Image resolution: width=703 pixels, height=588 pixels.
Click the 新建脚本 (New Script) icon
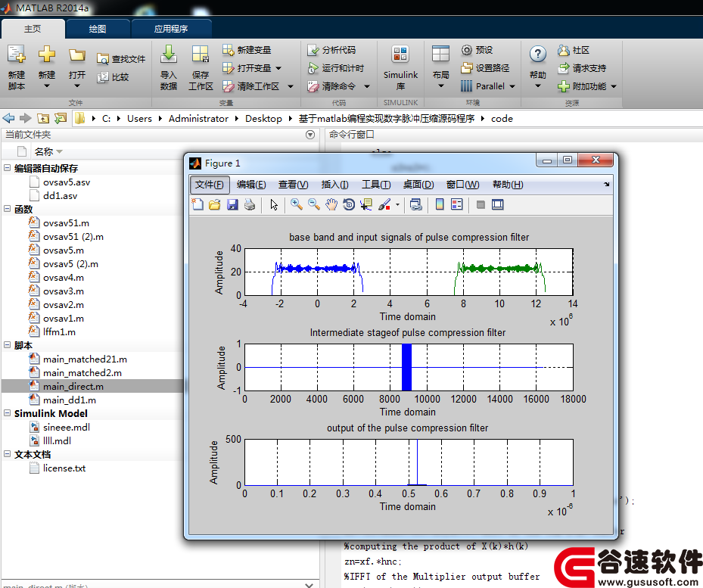tap(17, 54)
